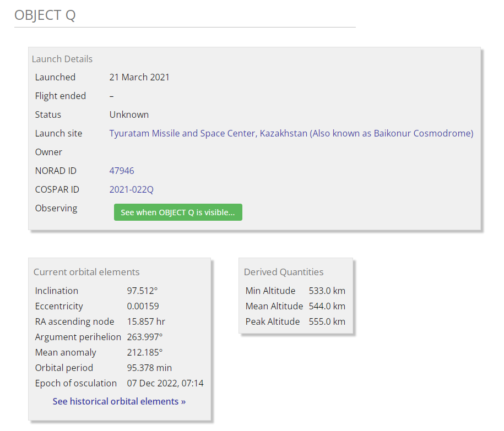Viewport: 504px width, 431px height.
Task: Click Mean Altitude value 544.0 km
Action: (327, 306)
